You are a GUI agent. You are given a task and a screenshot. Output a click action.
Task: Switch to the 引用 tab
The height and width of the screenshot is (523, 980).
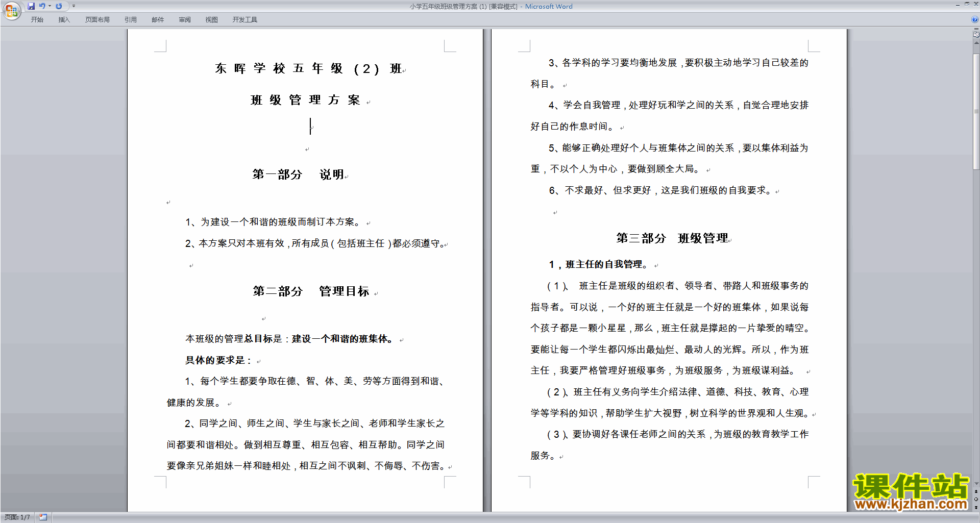pos(131,20)
